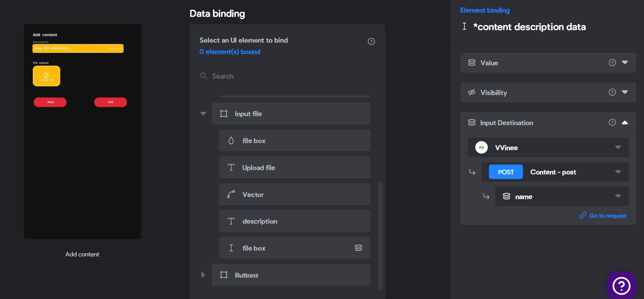Expand the Visibility section
The width and height of the screenshot is (644, 299).
pyautogui.click(x=625, y=92)
